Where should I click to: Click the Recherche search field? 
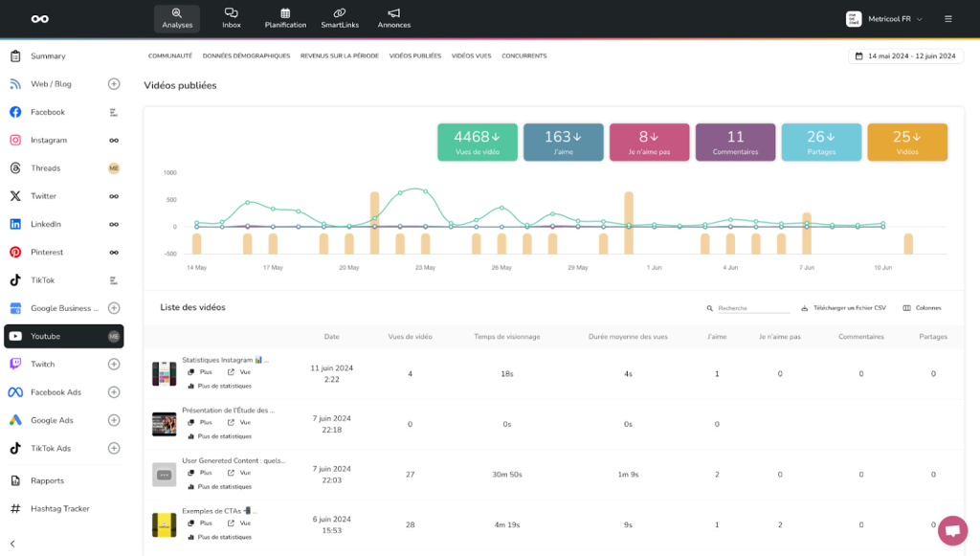pyautogui.click(x=752, y=308)
